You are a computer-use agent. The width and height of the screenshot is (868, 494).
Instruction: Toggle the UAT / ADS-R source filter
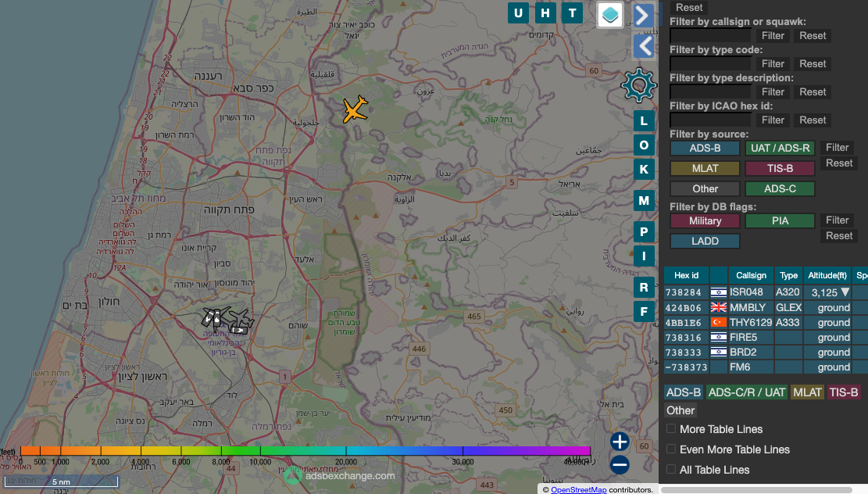click(780, 148)
